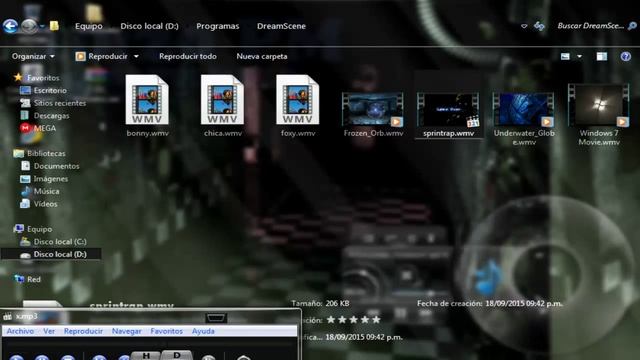Open Descargas in the sidebar
Viewport: 640px width, 360px height.
[51, 116]
